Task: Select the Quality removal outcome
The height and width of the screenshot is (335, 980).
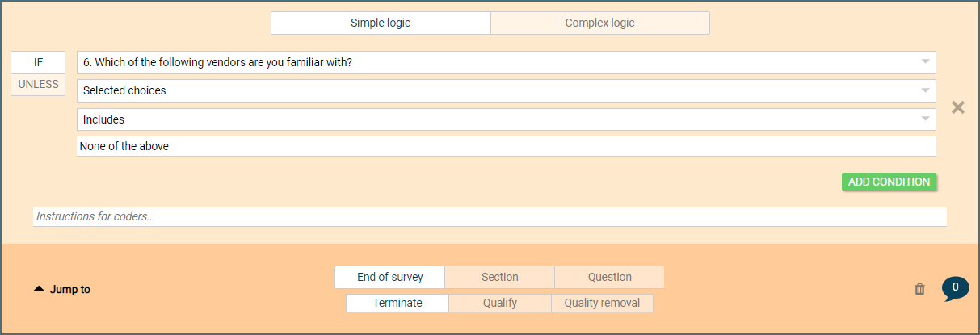Action: (x=602, y=303)
